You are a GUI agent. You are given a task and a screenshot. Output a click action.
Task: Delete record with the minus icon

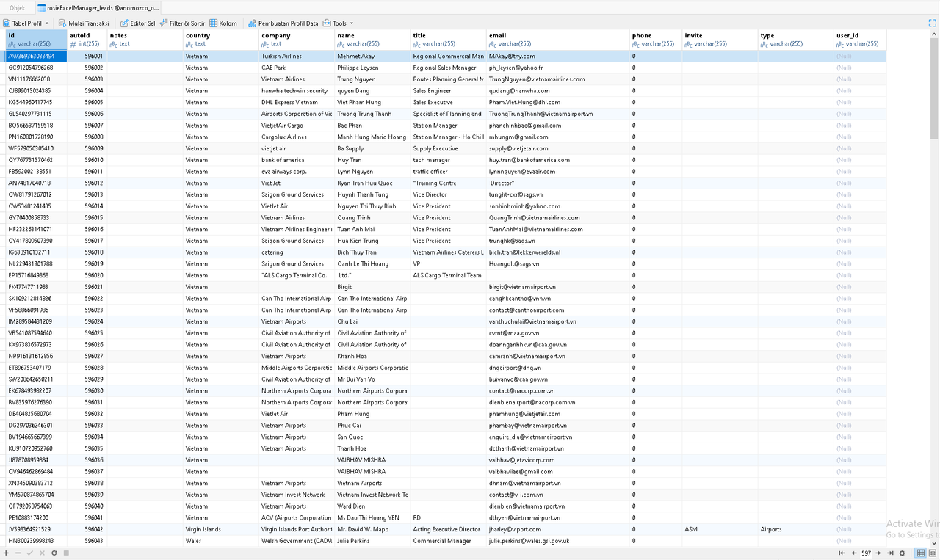17,553
